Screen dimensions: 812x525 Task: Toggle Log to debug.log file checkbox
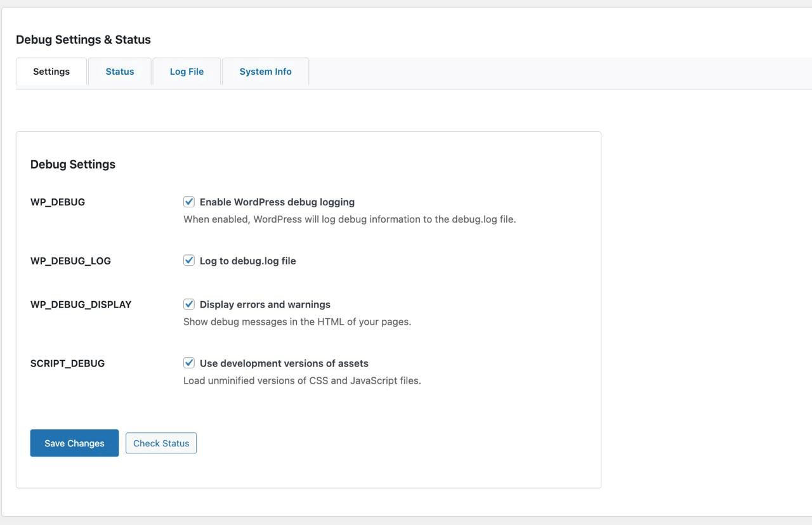[189, 260]
